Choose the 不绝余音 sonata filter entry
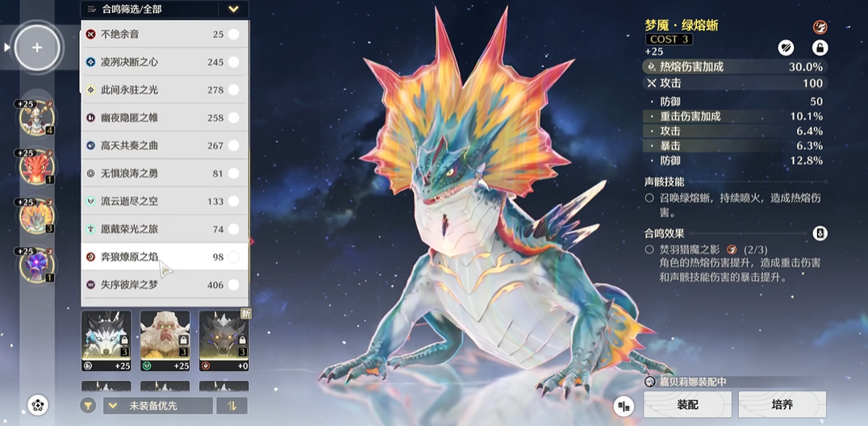Screen dimensions: 868x426 pos(165,35)
